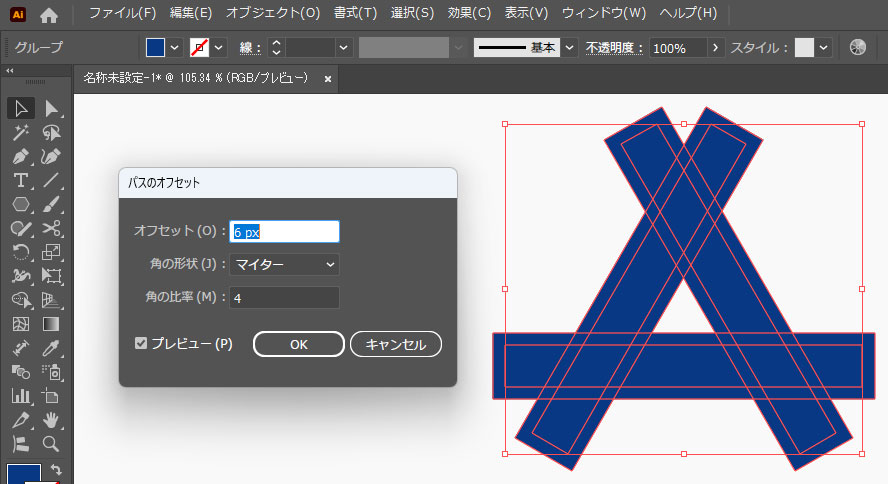
Task: Select the Pen tool
Action: pos(20,157)
